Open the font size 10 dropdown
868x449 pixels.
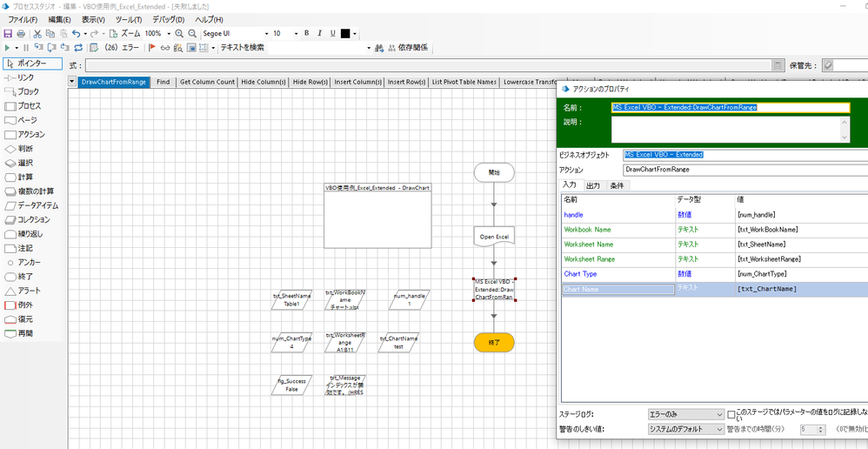coord(296,33)
